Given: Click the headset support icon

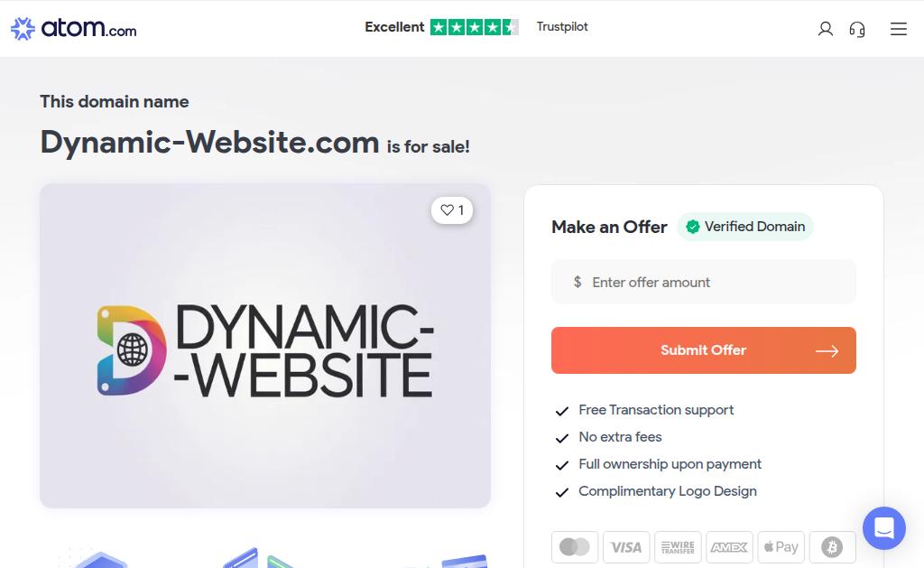Looking at the screenshot, I should click(x=857, y=29).
